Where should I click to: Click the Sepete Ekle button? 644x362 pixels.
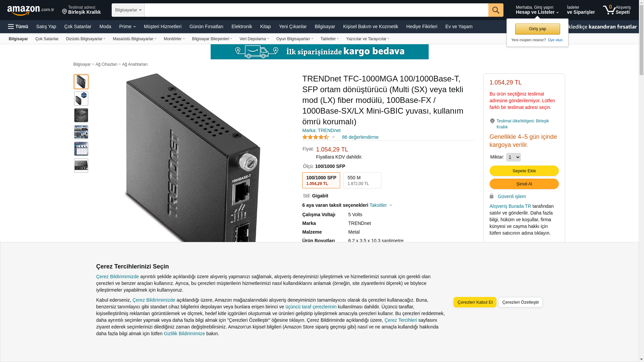point(524,171)
